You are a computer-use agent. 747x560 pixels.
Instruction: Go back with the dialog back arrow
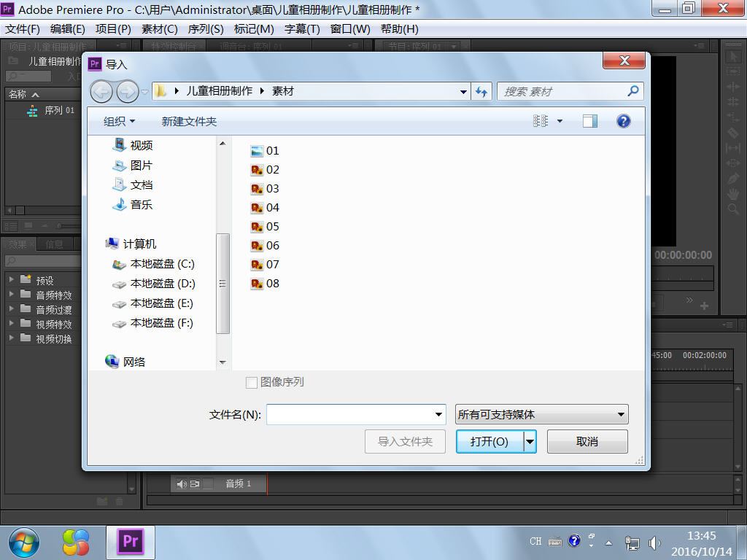101,91
